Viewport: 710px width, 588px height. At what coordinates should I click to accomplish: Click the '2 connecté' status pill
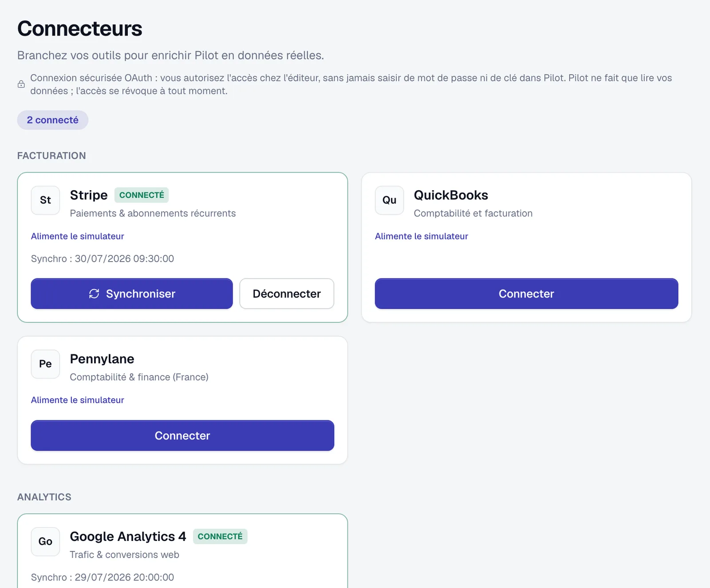(53, 120)
